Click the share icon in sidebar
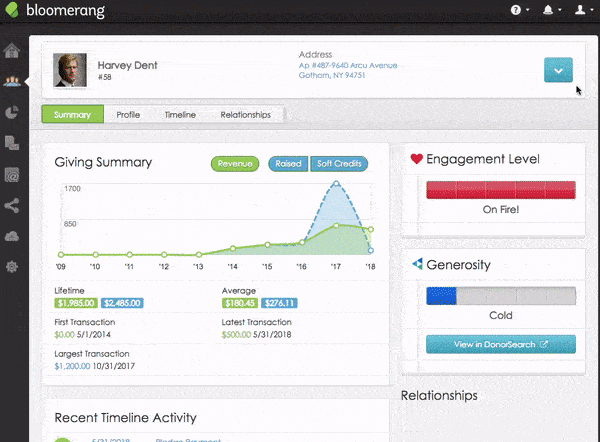 pyautogui.click(x=13, y=206)
